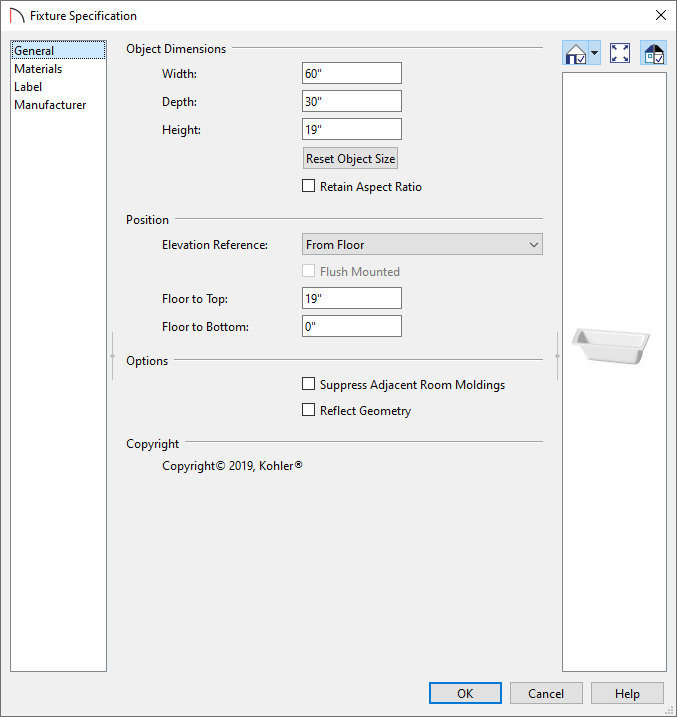677x717 pixels.
Task: Click the Cancel button
Action: coord(546,693)
